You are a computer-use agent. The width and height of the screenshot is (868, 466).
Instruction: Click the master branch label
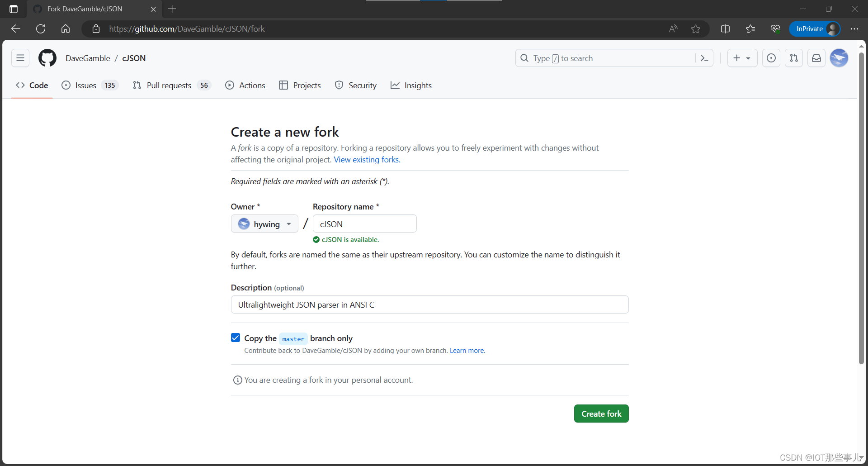(x=293, y=339)
